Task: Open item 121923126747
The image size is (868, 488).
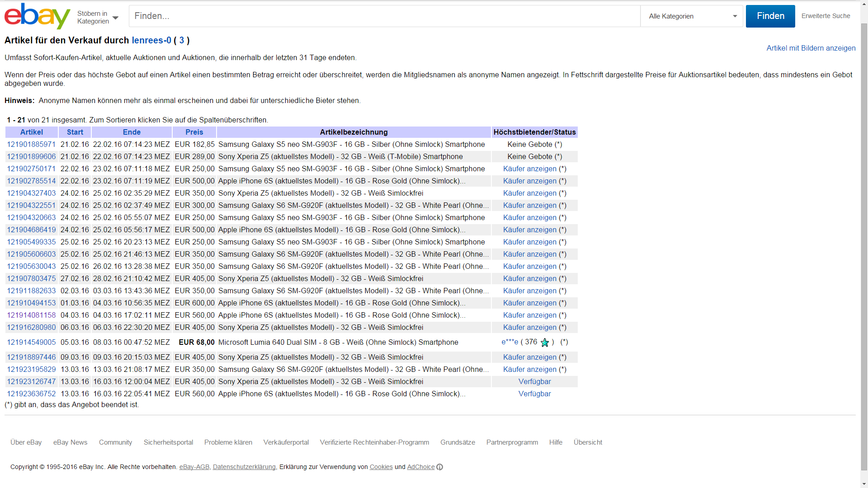Action: (x=31, y=381)
